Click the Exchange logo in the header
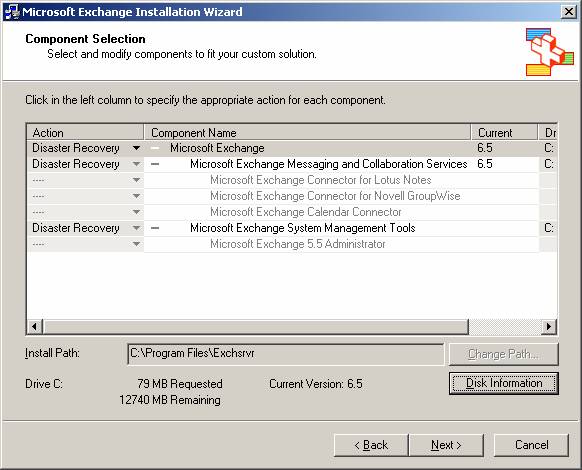Screen dimensions: 582x470 coord(549,52)
